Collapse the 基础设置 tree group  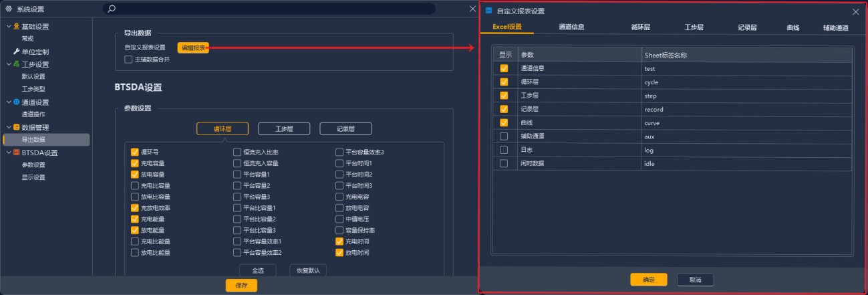[x=9, y=27]
